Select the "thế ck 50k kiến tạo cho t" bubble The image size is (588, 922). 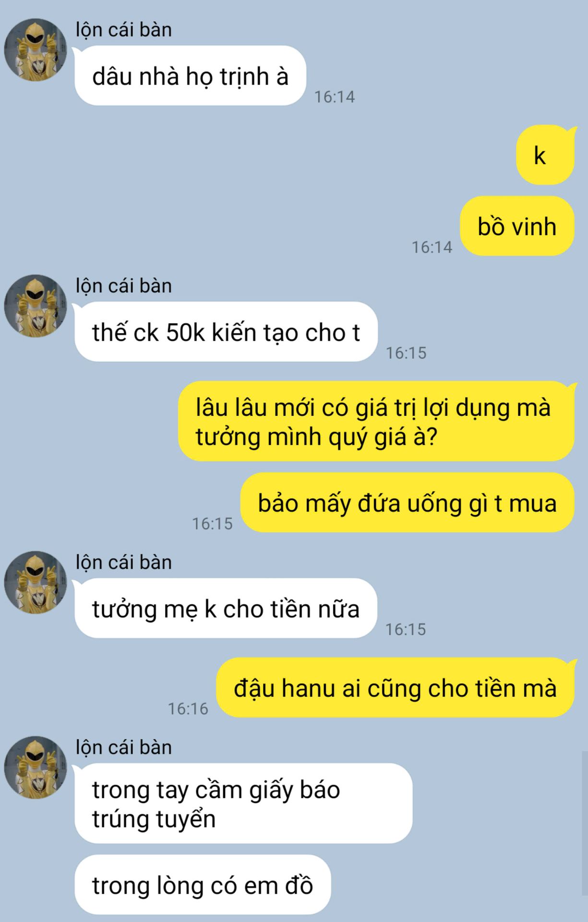point(226,332)
